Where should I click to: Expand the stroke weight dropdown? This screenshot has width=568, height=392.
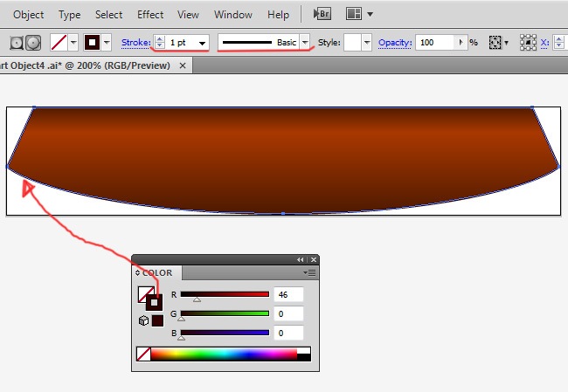(x=203, y=42)
